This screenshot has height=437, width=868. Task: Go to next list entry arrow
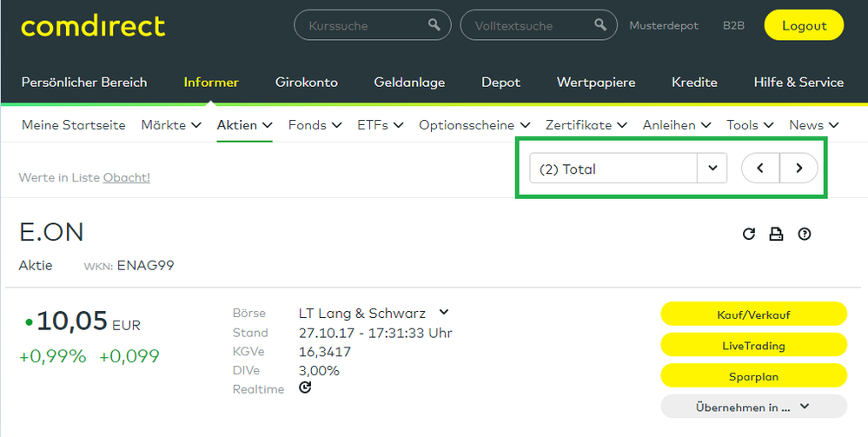(798, 169)
